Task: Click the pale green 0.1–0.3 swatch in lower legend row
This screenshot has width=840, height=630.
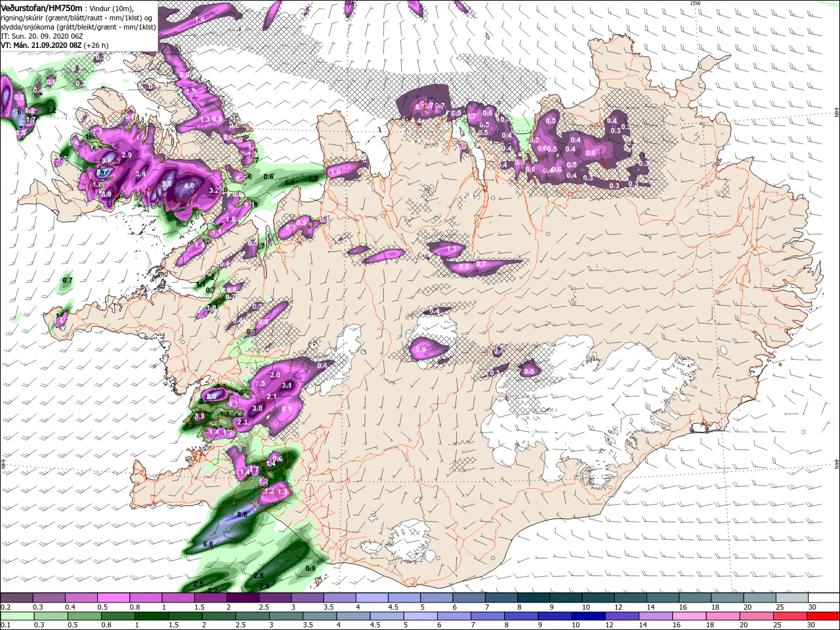Action: pos(16,616)
